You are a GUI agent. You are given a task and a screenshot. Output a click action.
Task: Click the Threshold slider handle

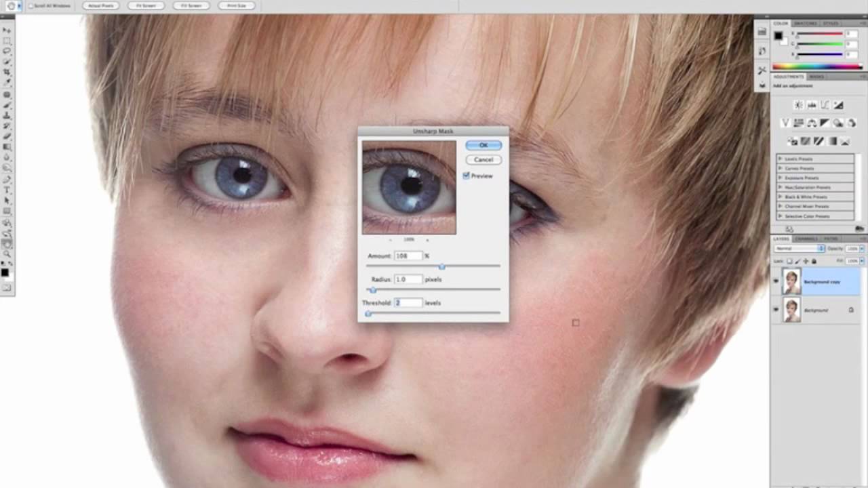pos(368,314)
